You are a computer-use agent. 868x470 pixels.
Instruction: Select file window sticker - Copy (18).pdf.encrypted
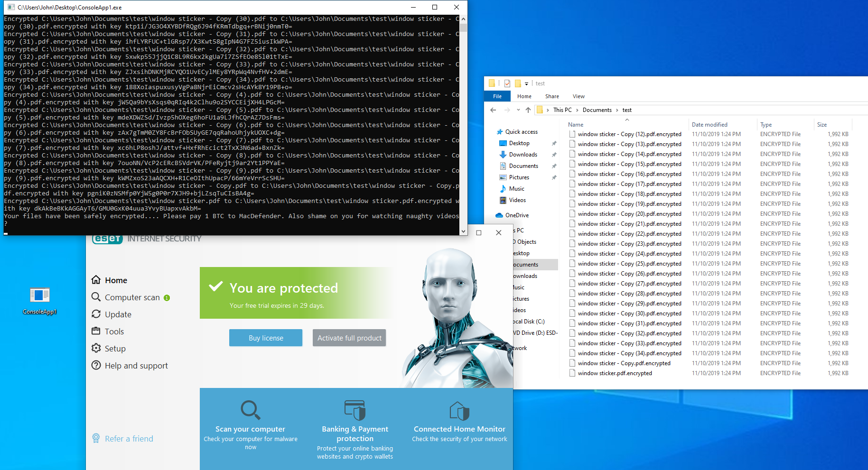tap(629, 194)
